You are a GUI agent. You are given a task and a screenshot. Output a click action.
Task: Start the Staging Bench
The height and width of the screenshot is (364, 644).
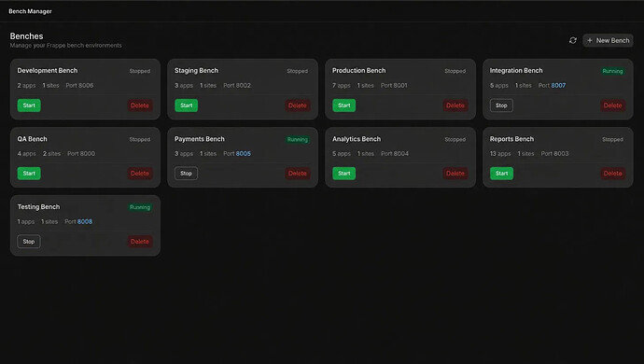click(186, 105)
